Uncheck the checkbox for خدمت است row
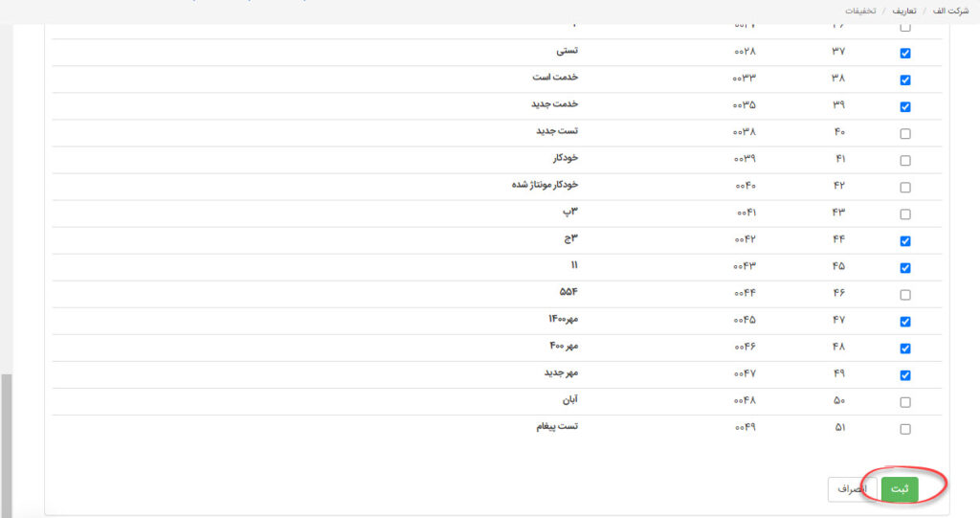 coord(905,80)
